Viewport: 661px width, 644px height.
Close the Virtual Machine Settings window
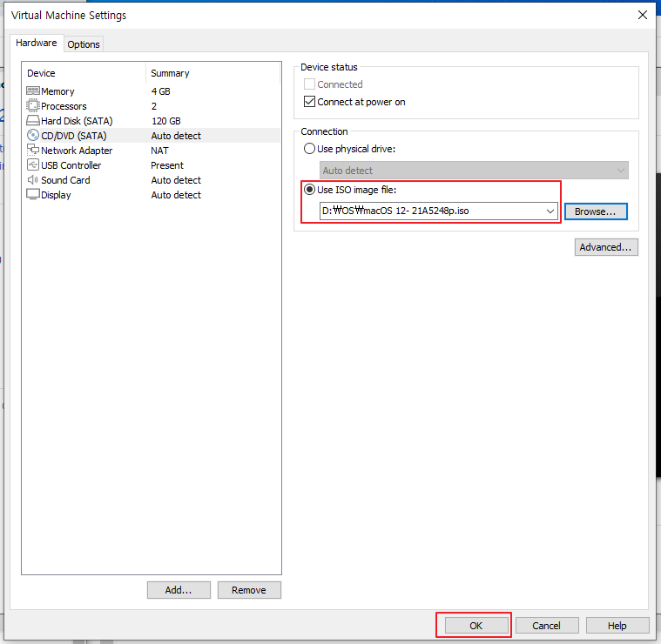tap(643, 15)
